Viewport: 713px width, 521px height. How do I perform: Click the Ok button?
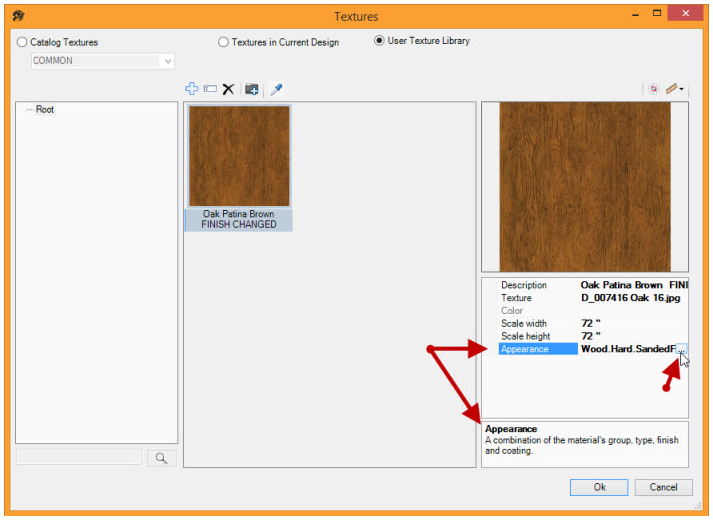599,487
